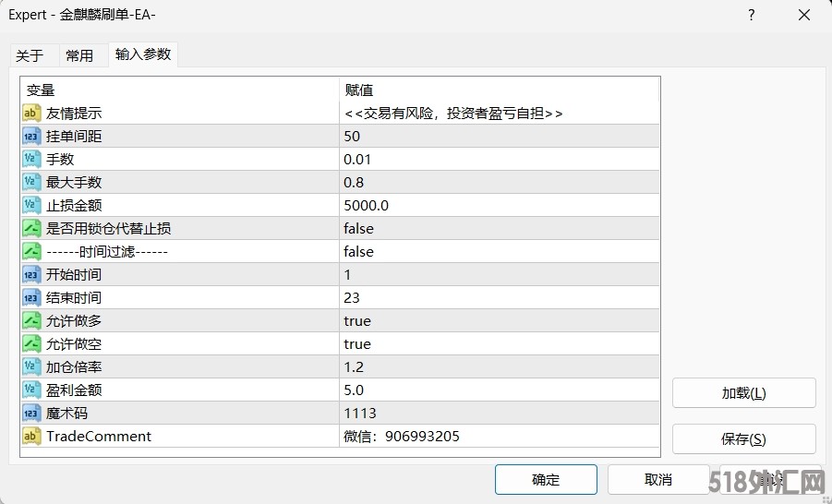Select the 止损金额 value field 5000.0
Screen dimensions: 832x504
pyautogui.click(x=499, y=206)
